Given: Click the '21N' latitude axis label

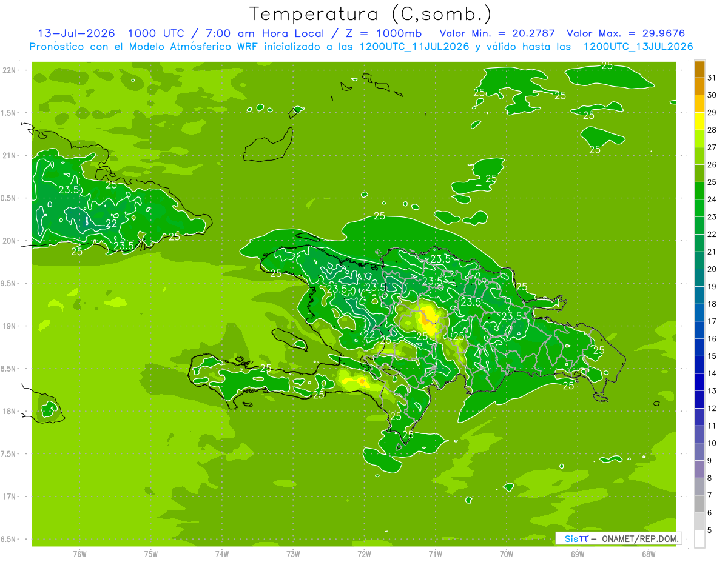Looking at the screenshot, I should [10, 156].
